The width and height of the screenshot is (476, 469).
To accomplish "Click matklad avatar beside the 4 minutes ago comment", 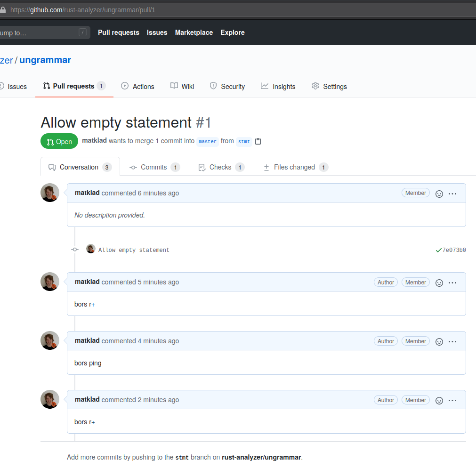I will point(50,340).
